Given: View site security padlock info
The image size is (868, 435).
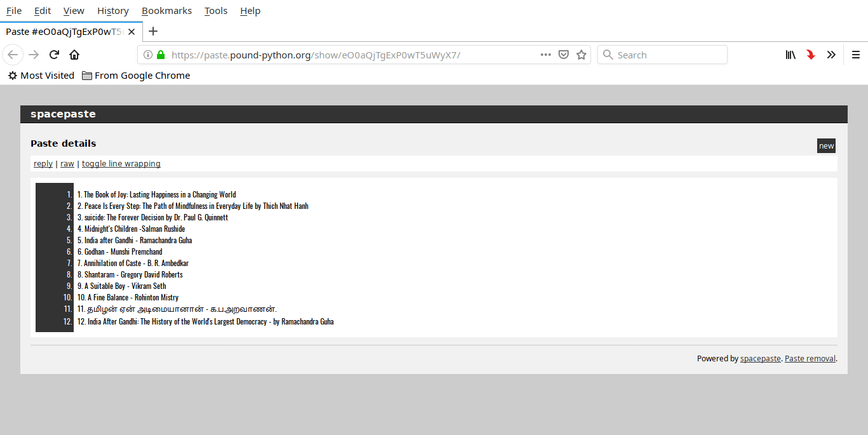Looking at the screenshot, I should pos(161,55).
